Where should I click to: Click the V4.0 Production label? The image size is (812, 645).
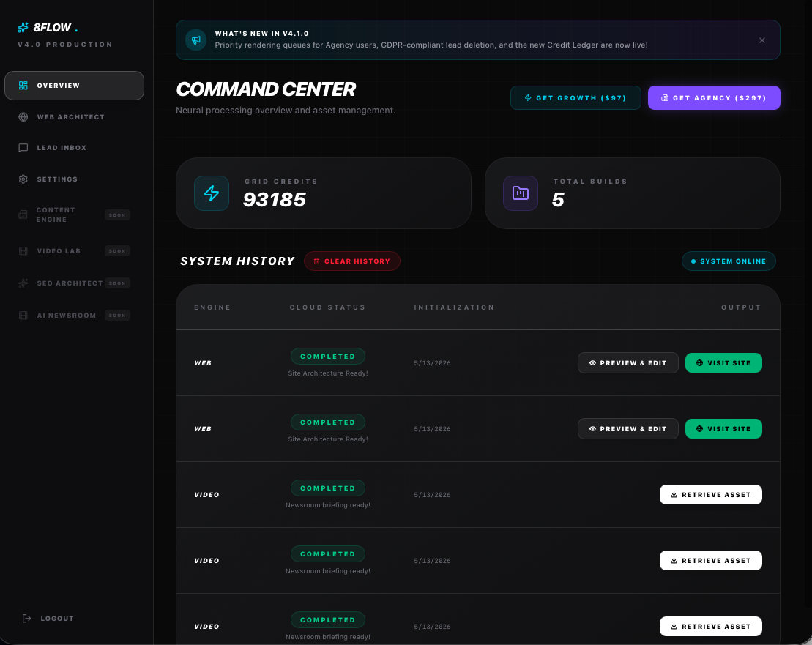65,45
